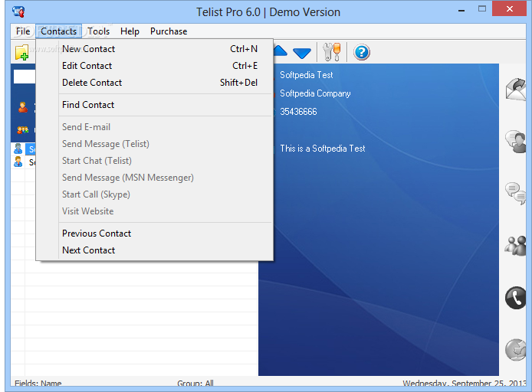Close the open Contacts menu
Screen dimensions: 532x392
(59, 31)
